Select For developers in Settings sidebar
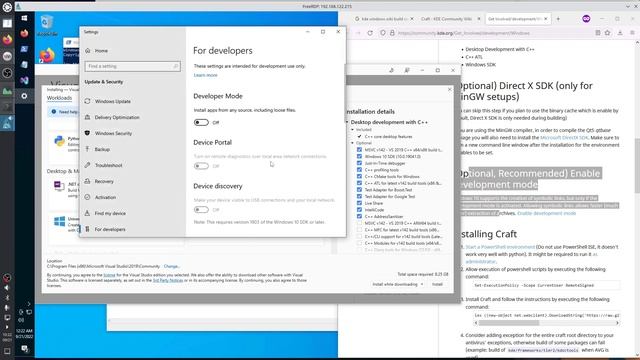 click(x=110, y=229)
